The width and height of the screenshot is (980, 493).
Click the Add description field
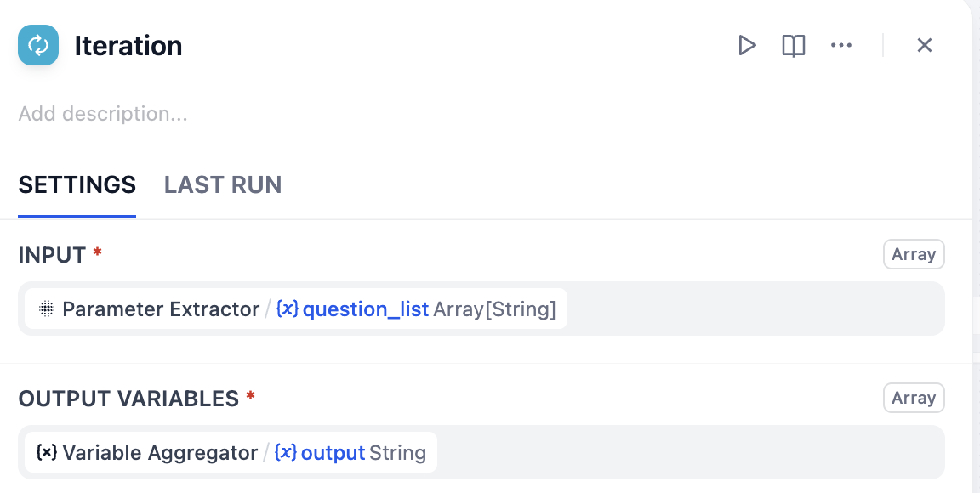pos(103,114)
